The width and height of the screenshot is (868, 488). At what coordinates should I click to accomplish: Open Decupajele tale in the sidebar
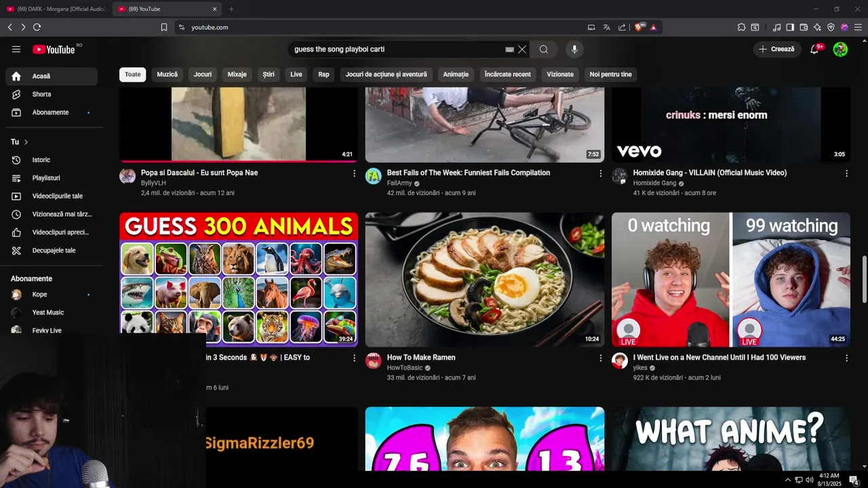point(52,251)
